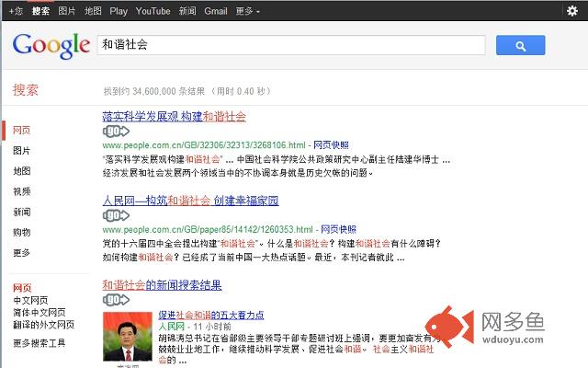The height and width of the screenshot is (368, 588).
Task: Select 视频 in the left sidebar
Action: [21, 191]
